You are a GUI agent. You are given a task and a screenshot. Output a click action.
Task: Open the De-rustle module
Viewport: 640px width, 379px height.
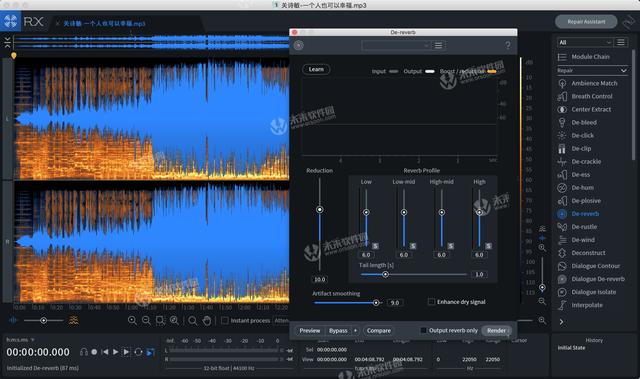[577, 227]
